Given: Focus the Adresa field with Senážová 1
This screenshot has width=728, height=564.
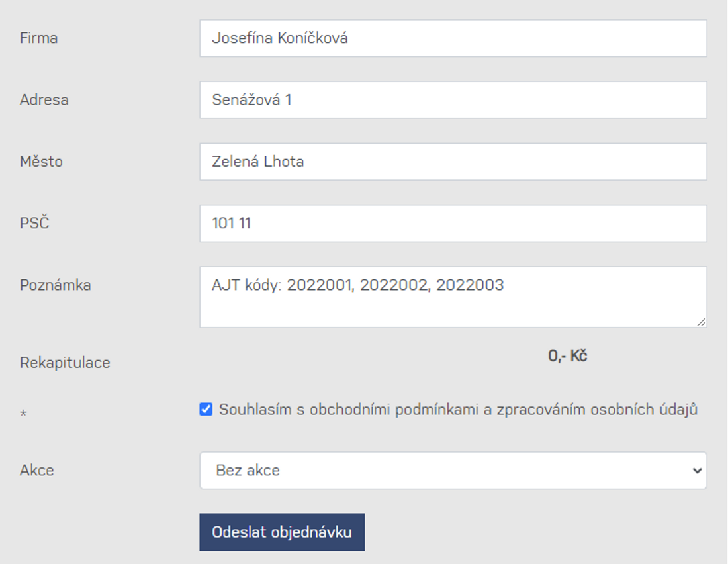Looking at the screenshot, I should [453, 100].
